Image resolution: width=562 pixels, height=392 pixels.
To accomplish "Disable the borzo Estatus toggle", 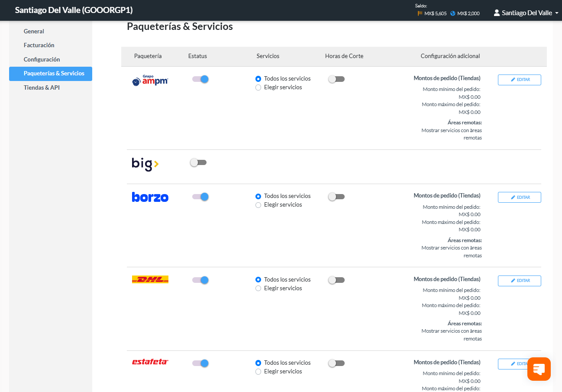I will click(x=200, y=197).
